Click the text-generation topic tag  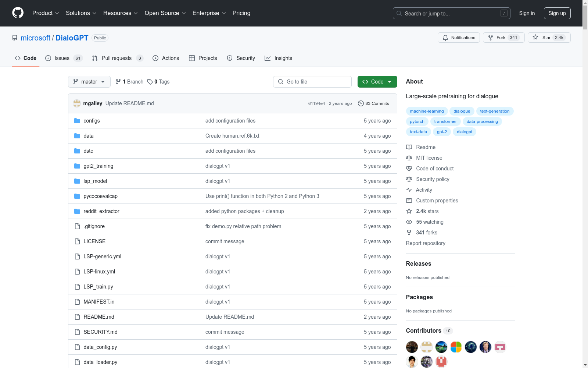tap(495, 111)
